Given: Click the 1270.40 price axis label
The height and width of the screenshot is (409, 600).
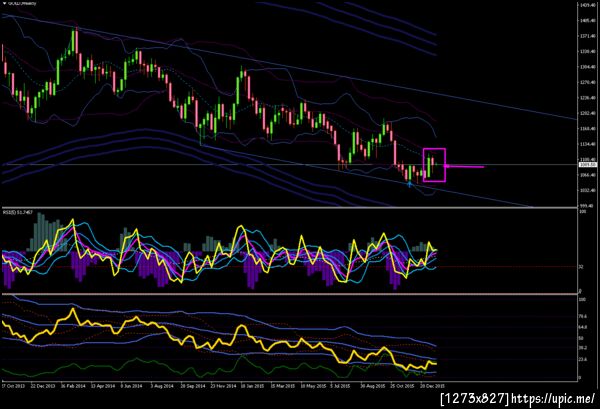Looking at the screenshot, I should tap(588, 82).
